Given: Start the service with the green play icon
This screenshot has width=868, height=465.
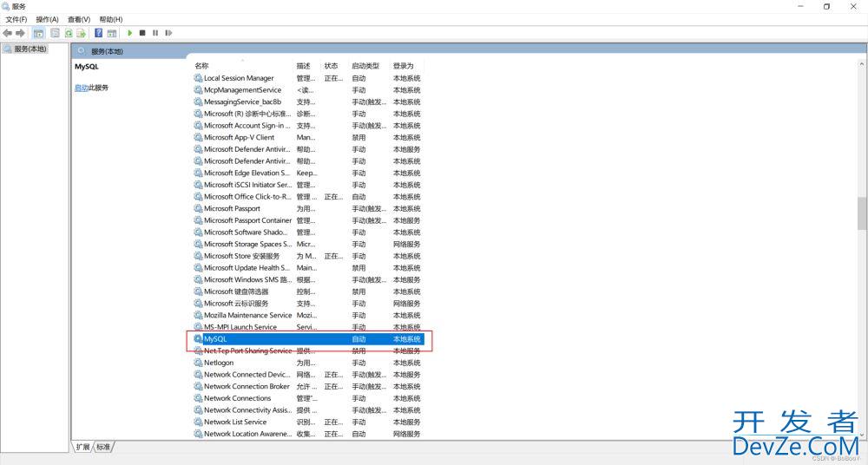Looking at the screenshot, I should tap(129, 33).
